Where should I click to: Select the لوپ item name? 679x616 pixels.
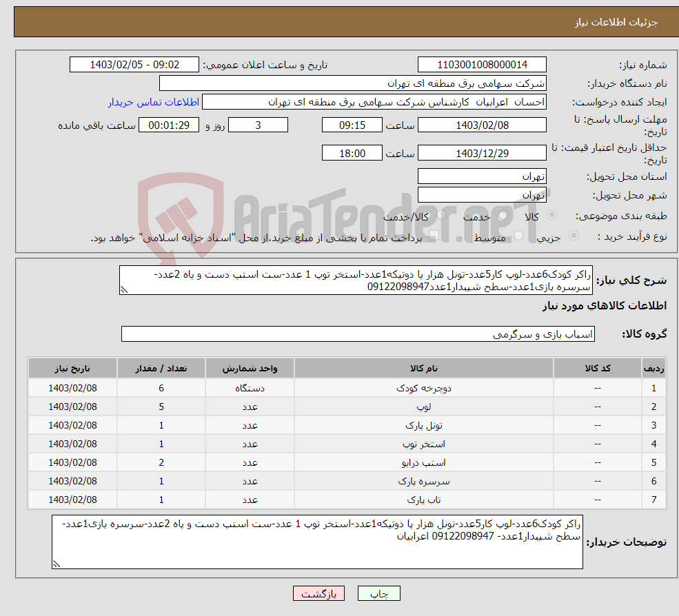coord(423,407)
